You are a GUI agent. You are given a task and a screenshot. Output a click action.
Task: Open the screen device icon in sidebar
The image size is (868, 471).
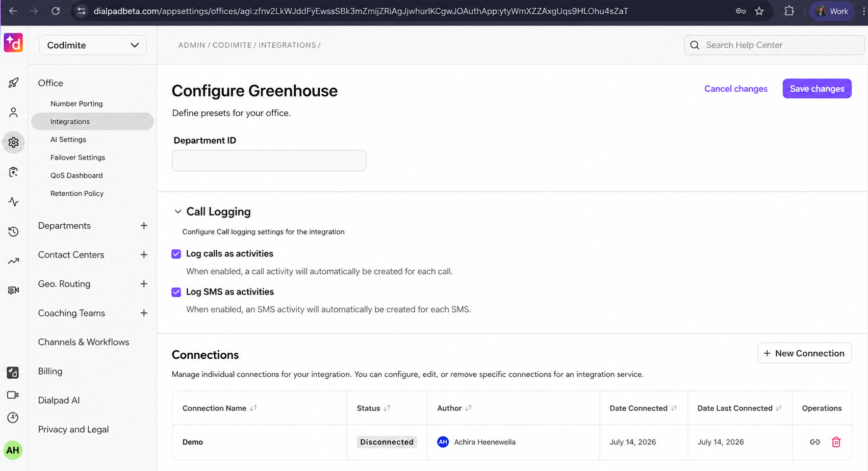tap(13, 395)
